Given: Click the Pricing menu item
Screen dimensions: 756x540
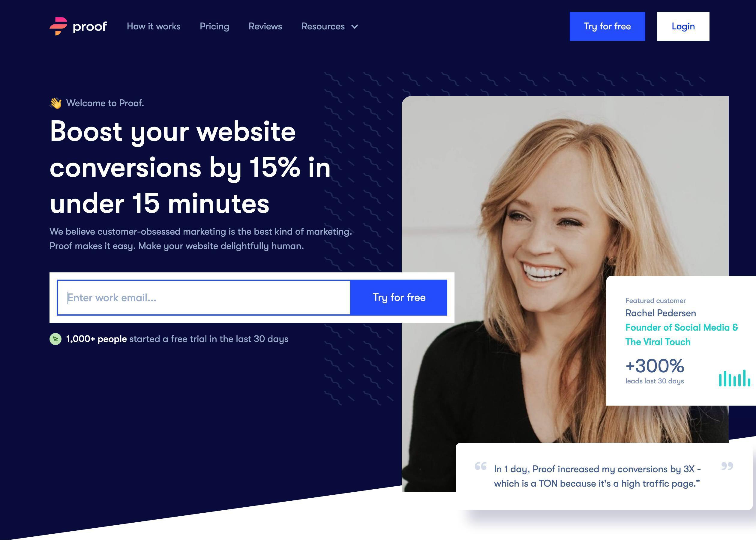Looking at the screenshot, I should [x=214, y=26].
